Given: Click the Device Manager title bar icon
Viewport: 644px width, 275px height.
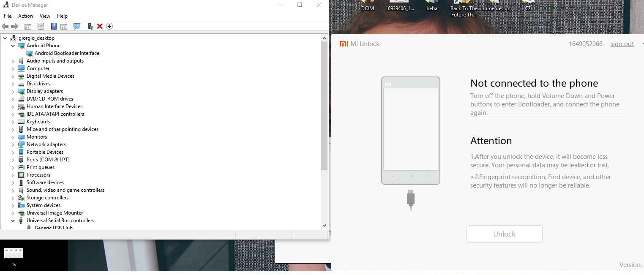Looking at the screenshot, I should pyautogui.click(x=6, y=5).
